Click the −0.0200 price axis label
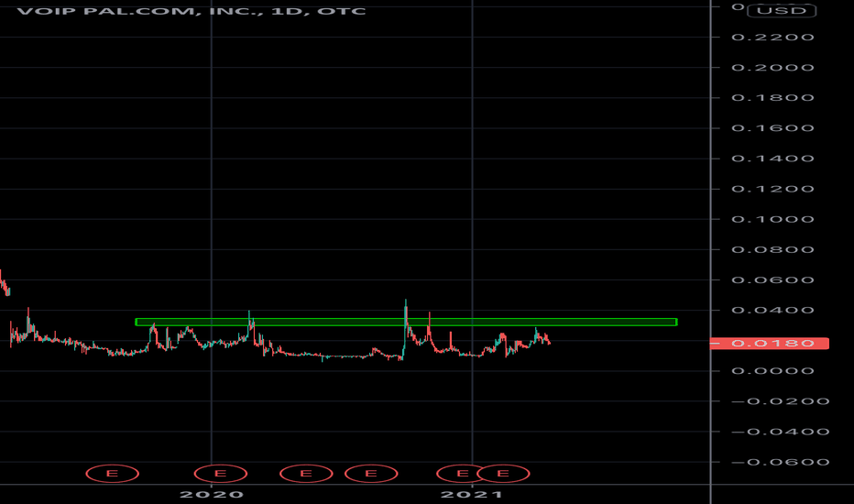The image size is (854, 504). click(x=781, y=401)
